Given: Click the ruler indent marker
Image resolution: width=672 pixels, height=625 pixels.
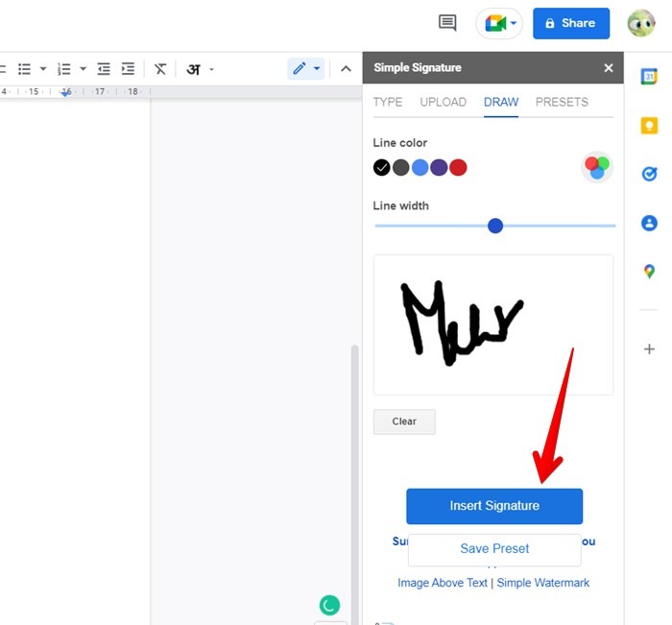Looking at the screenshot, I should click(x=65, y=92).
